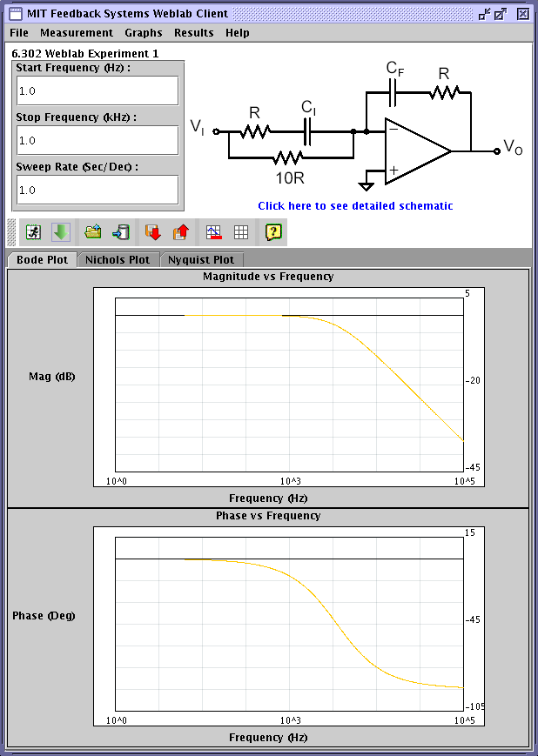Open the folder load icon in toolbar

[x=93, y=232]
